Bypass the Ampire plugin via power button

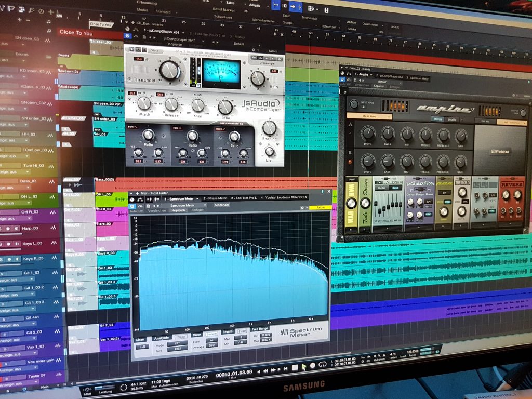(x=342, y=79)
